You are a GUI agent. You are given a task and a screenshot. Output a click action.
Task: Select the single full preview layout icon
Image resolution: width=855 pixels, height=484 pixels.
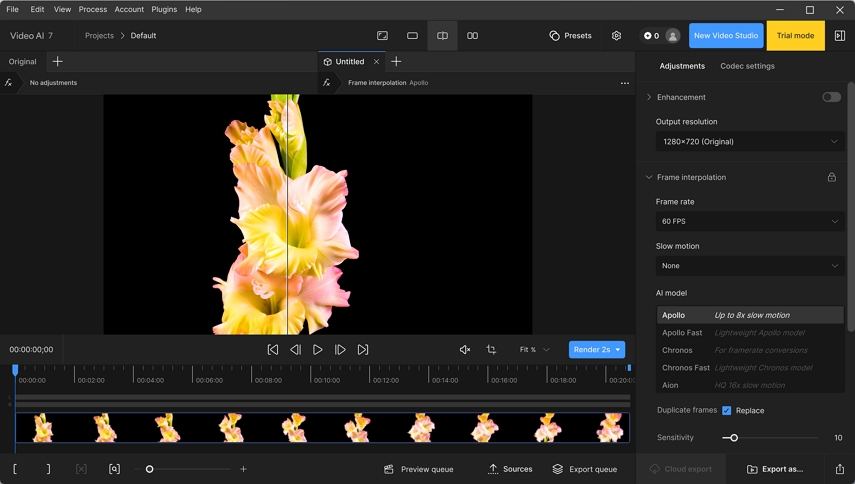[x=382, y=35]
